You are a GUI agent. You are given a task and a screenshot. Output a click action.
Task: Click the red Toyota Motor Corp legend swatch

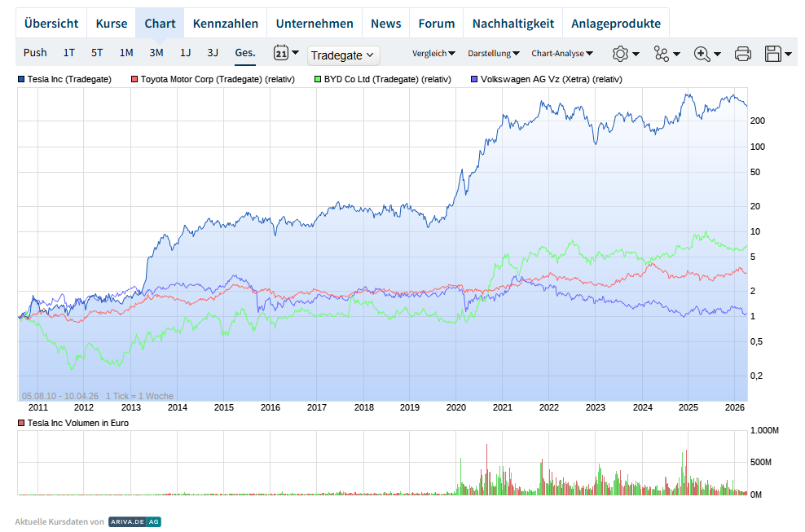(134, 79)
